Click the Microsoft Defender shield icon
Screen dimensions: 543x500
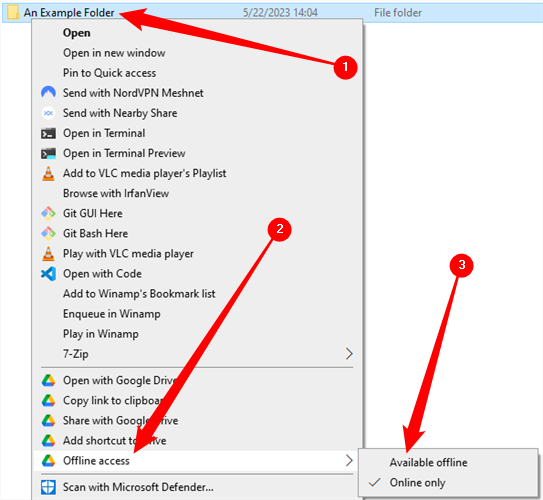[48, 487]
